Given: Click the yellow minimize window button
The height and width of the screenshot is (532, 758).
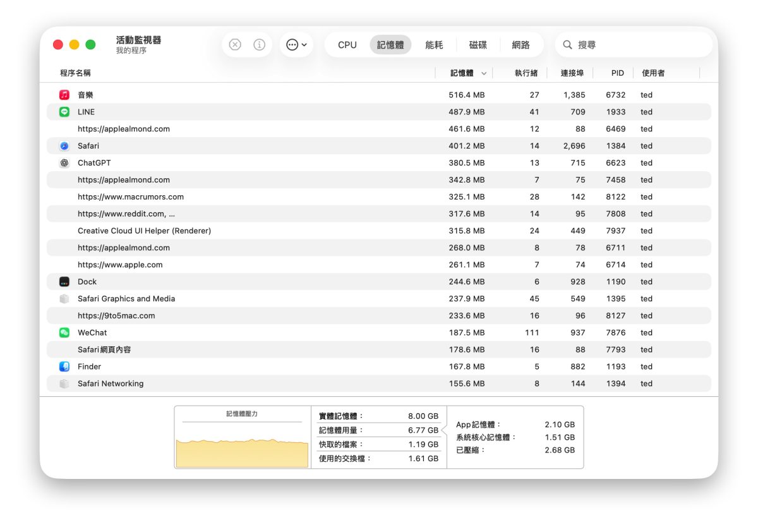Looking at the screenshot, I should coord(75,45).
